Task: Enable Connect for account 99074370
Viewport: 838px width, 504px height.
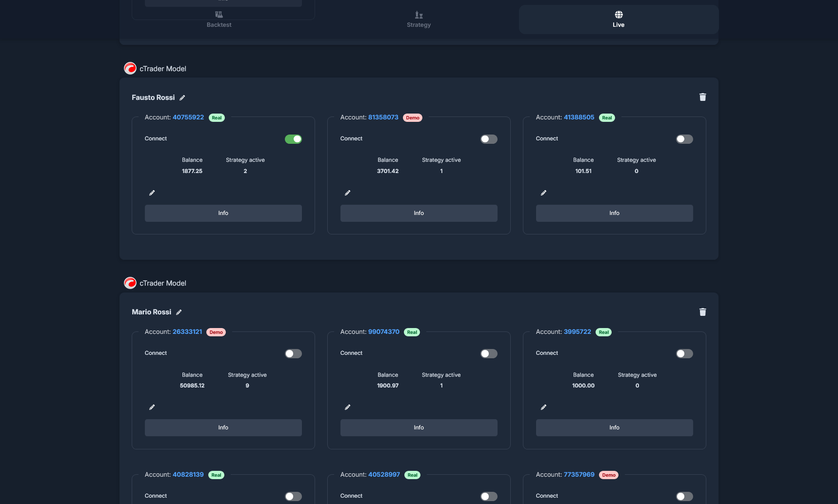Action: 489,353
